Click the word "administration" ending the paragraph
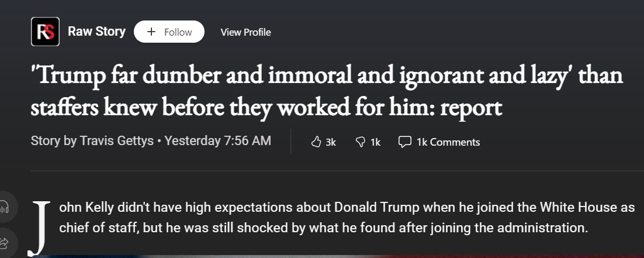This screenshot has width=644, height=258. point(546,228)
